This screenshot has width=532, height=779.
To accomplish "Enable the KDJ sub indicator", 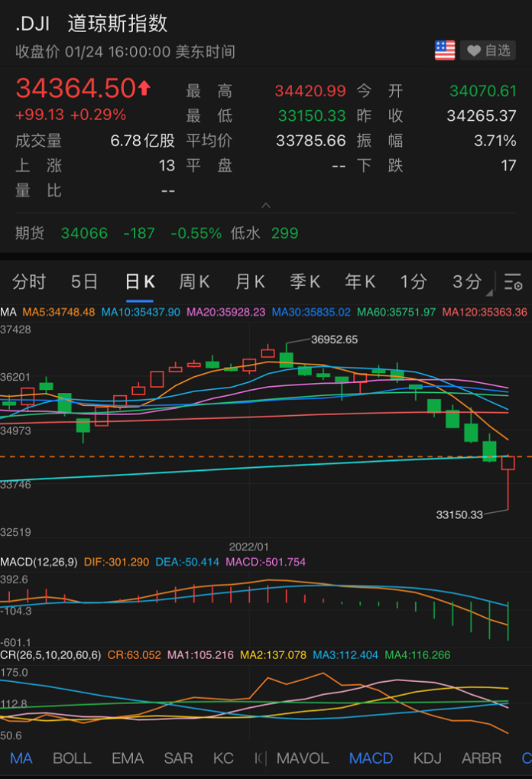I will click(x=427, y=758).
